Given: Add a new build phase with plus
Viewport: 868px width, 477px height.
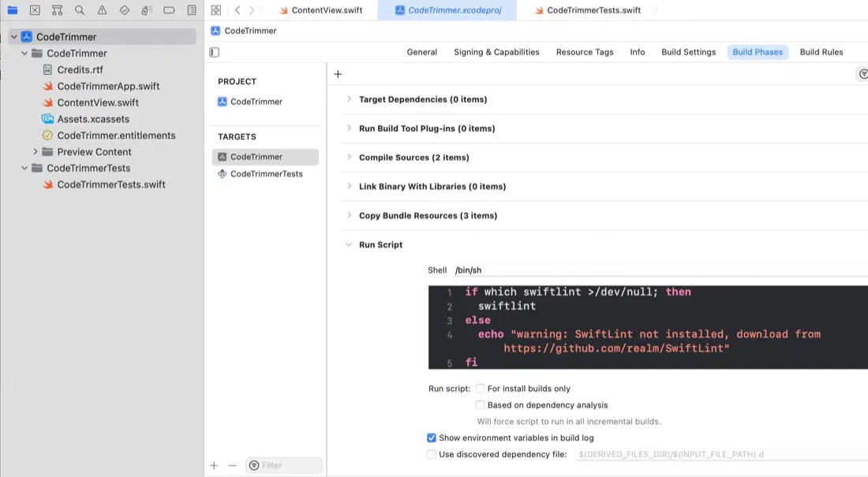Looking at the screenshot, I should pos(338,74).
